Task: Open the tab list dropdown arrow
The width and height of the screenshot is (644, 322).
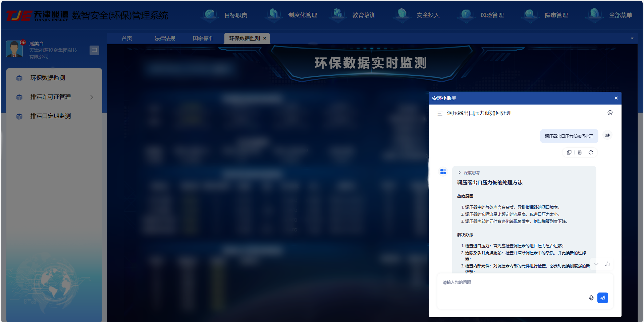Action: pyautogui.click(x=632, y=39)
